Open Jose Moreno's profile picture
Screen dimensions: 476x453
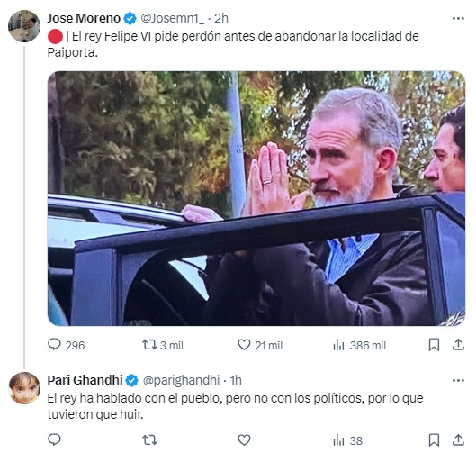[x=24, y=26]
